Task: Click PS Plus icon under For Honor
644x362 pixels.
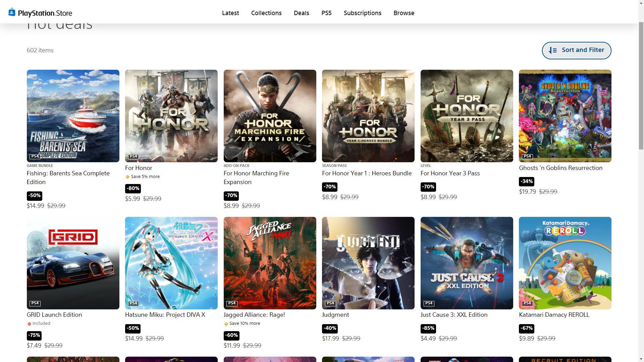Action: (x=127, y=177)
